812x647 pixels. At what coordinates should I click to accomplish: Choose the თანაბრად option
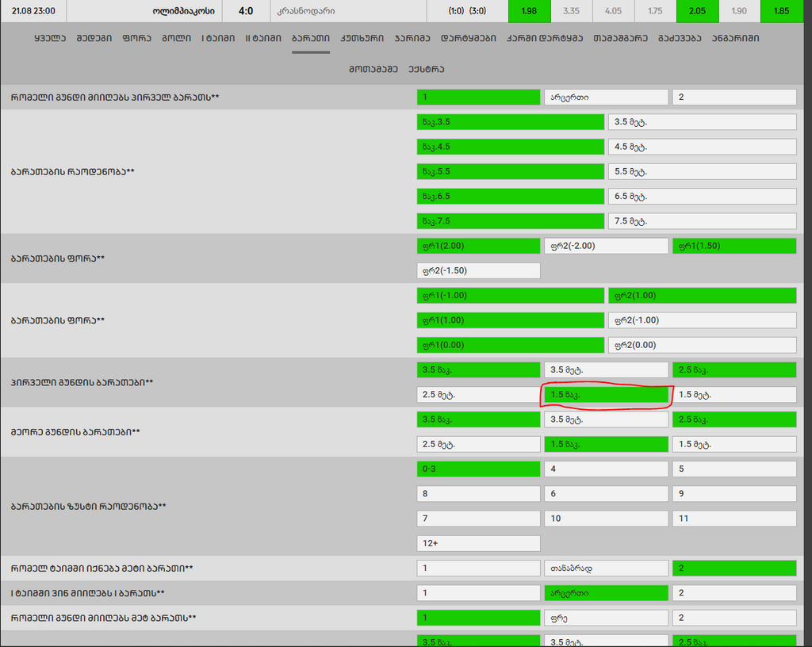pyautogui.click(x=606, y=568)
